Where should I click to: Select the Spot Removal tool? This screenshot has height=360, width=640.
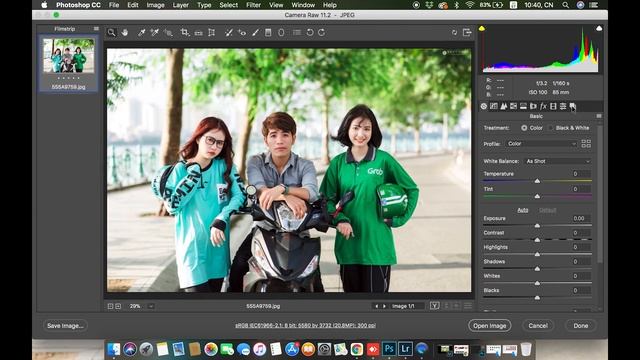tap(229, 32)
